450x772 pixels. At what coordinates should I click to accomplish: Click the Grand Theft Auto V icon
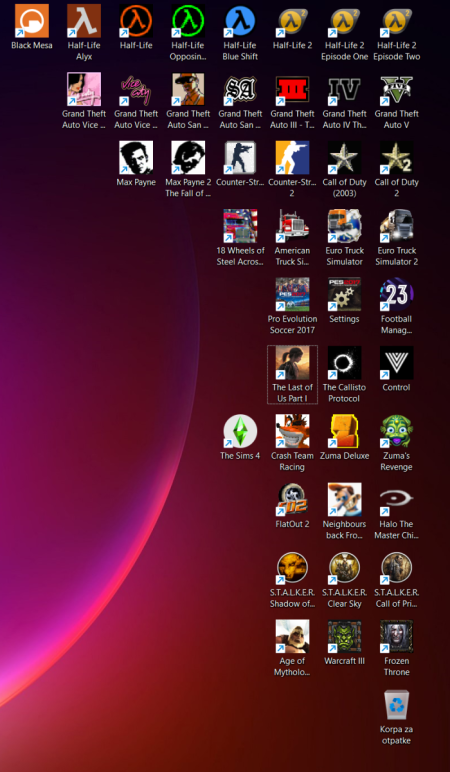click(x=397, y=89)
